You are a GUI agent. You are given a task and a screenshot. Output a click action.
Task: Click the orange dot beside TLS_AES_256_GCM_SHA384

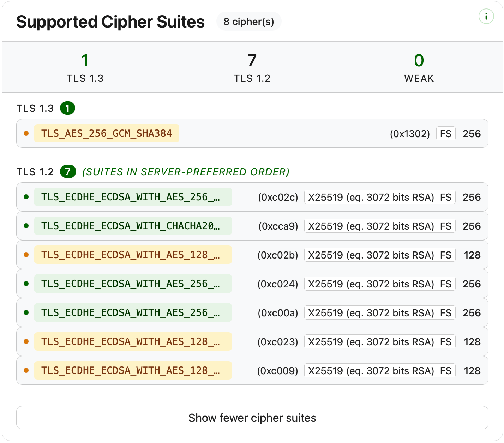point(26,133)
